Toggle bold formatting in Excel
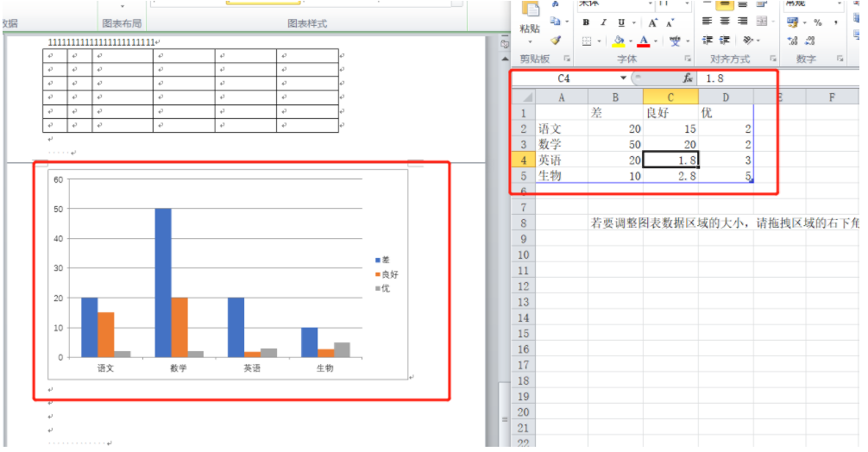This screenshot has height=452, width=868. point(587,22)
